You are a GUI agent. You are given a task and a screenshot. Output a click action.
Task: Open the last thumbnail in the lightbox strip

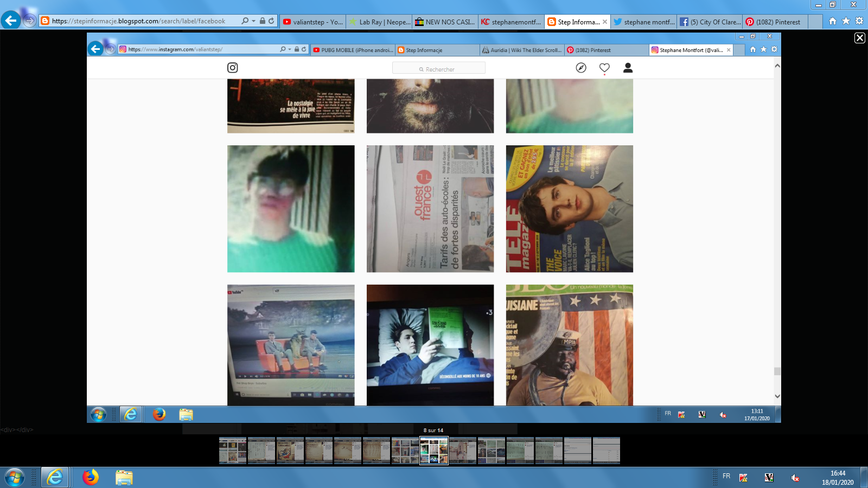607,451
